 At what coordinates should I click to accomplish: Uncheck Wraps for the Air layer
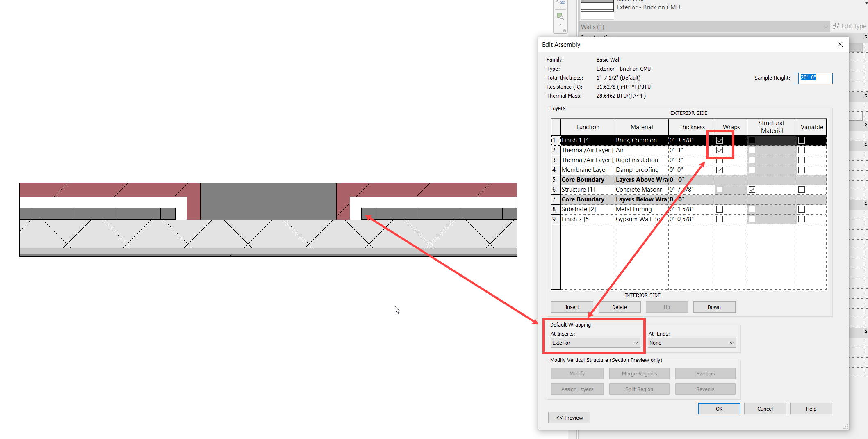tap(720, 150)
